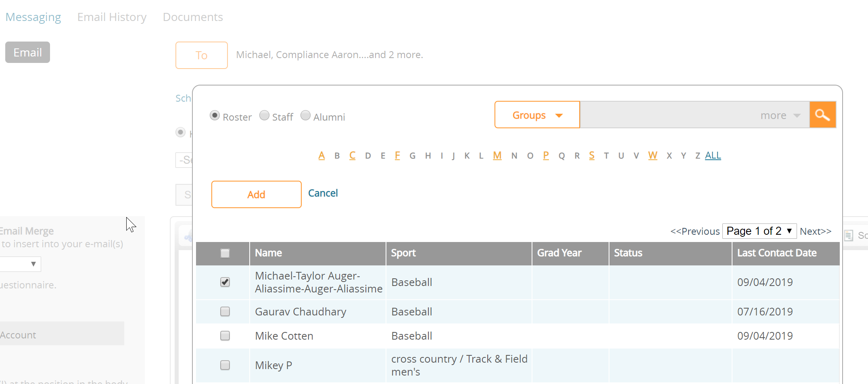This screenshot has width=868, height=384.
Task: Click the name Mike Cotten
Action: [284, 336]
